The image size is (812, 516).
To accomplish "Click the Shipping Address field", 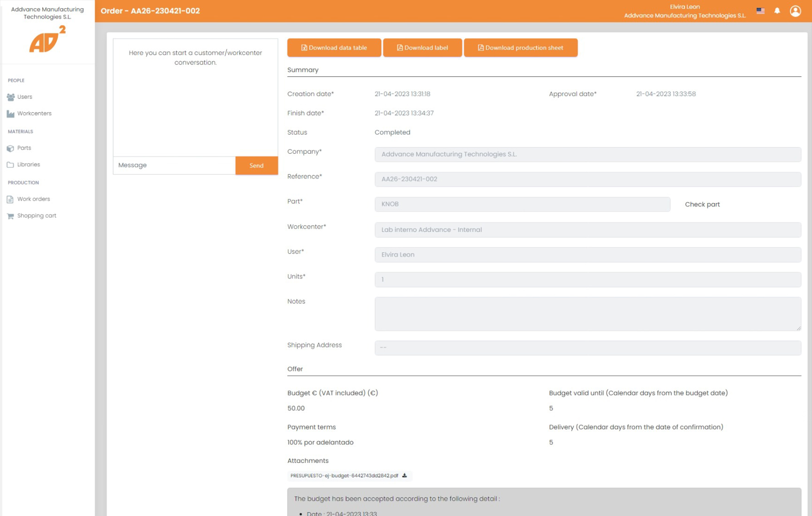I will (x=587, y=348).
